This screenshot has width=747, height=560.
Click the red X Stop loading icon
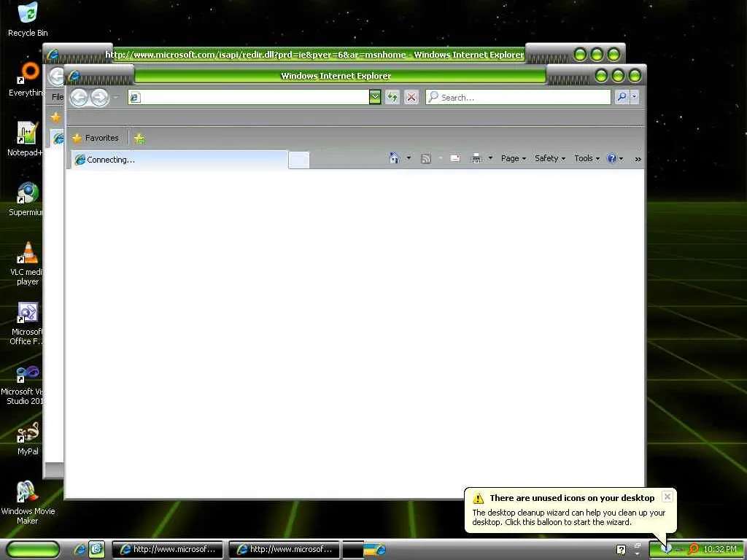[411, 97]
